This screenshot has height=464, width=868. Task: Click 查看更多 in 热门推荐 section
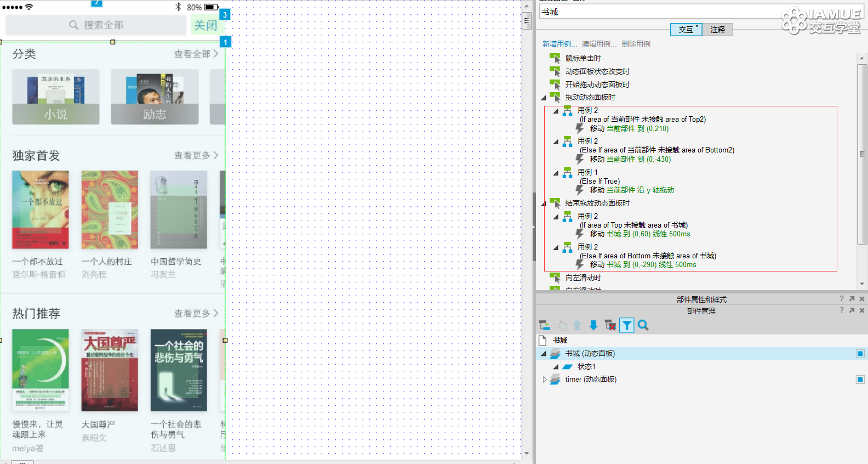pos(196,313)
